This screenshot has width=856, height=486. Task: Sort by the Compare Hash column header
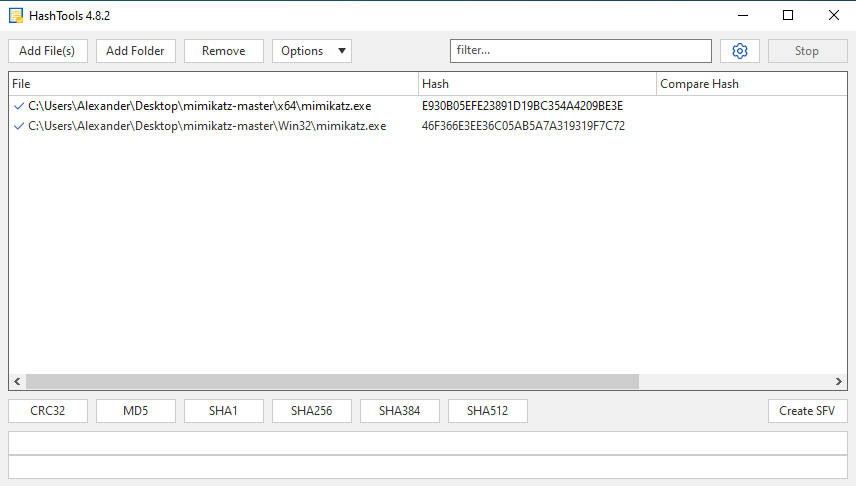[x=751, y=84]
